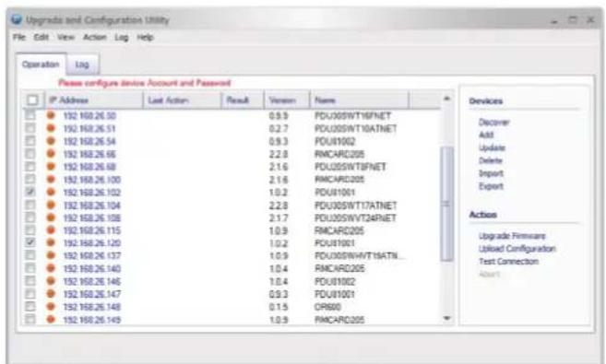The image size is (606, 364).
Task: Click the orange status icon for 192.168.26.108
Action: click(x=51, y=217)
